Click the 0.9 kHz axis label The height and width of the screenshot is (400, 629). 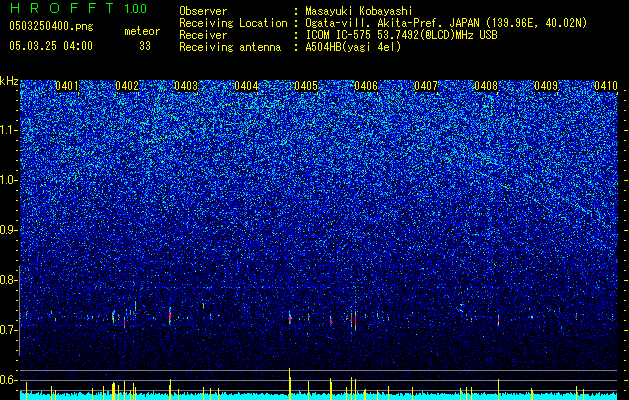pos(9,230)
